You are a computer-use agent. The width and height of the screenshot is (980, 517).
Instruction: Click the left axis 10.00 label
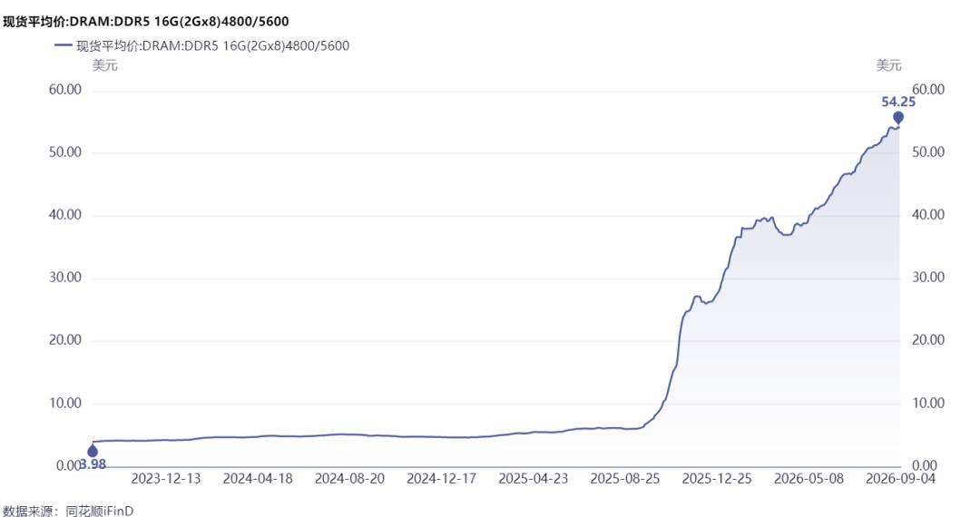(x=65, y=404)
